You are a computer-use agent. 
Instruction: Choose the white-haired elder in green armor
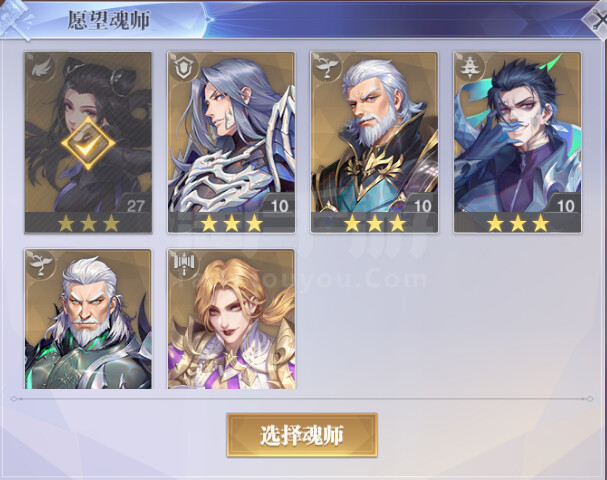pos(88,319)
